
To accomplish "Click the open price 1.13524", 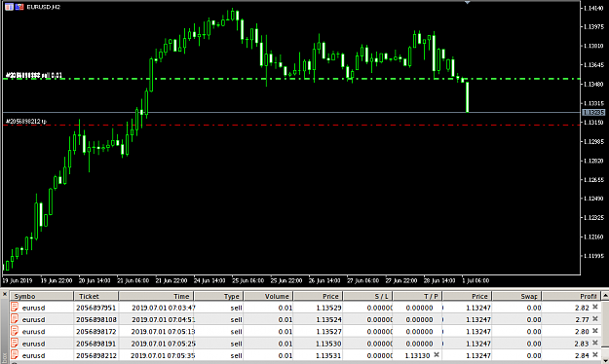I will pos(328,320).
